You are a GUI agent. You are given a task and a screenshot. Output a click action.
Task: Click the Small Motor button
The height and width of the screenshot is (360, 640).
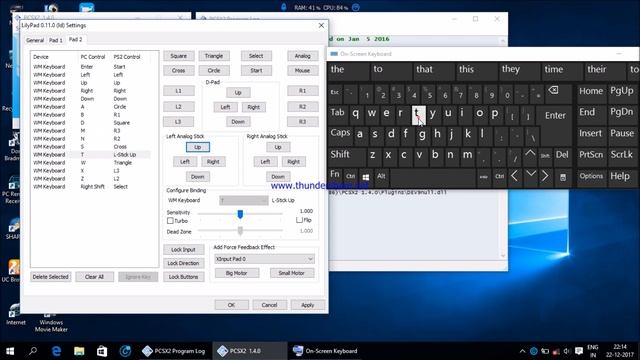coord(291,273)
